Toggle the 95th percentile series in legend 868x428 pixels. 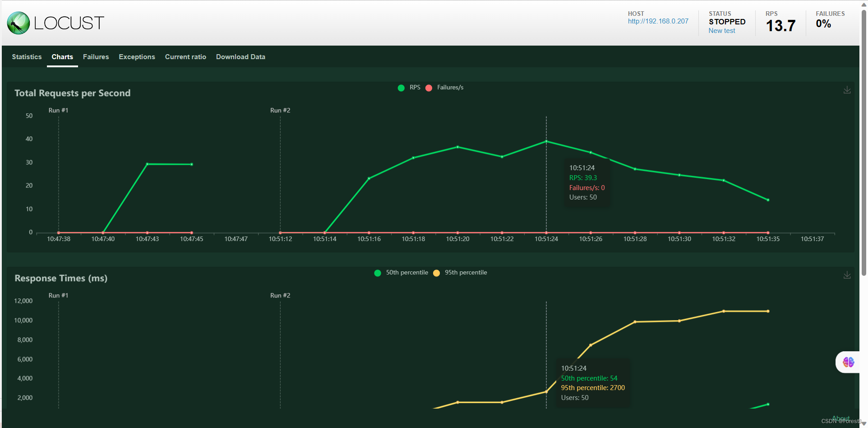[460, 273]
